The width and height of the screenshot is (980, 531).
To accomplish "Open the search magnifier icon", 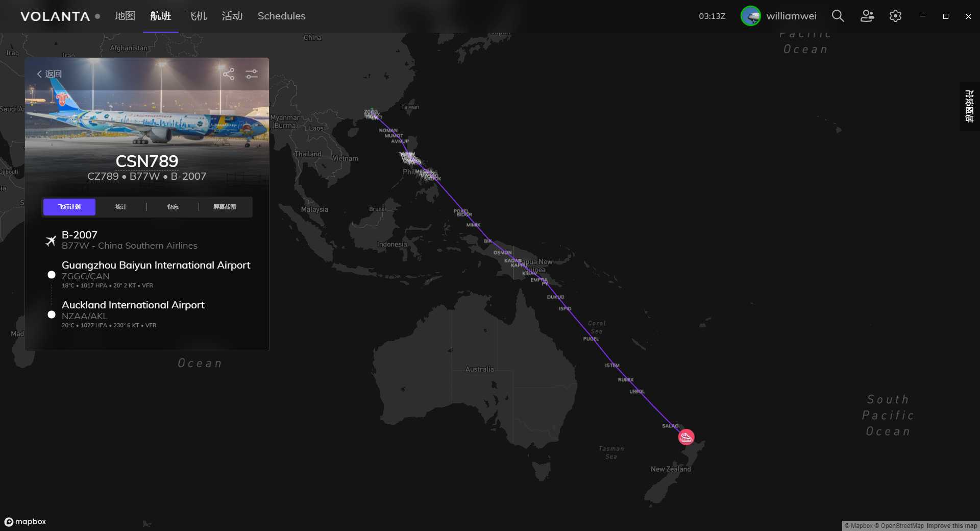I will point(838,16).
